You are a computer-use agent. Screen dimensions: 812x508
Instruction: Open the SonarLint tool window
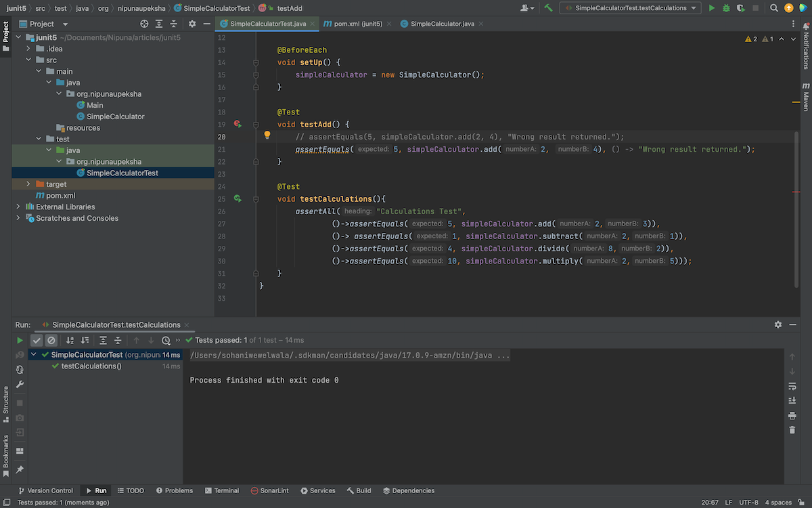(x=269, y=490)
